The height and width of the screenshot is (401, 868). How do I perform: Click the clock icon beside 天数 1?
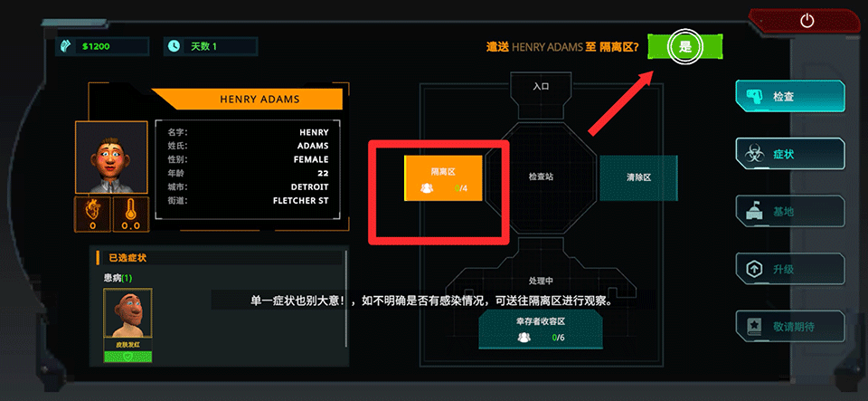pos(174,46)
